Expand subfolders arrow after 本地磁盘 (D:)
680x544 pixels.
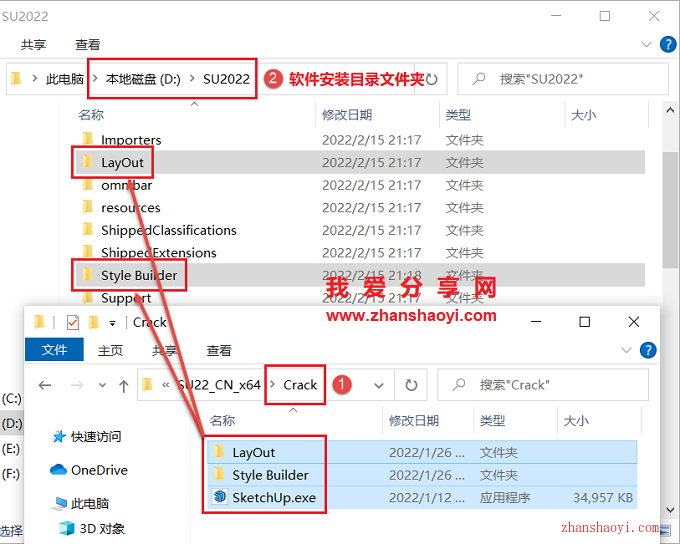coord(191,79)
